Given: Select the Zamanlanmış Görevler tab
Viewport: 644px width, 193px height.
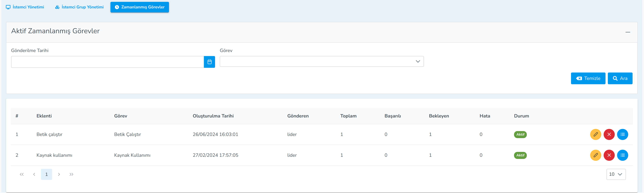Looking at the screenshot, I should tap(140, 7).
